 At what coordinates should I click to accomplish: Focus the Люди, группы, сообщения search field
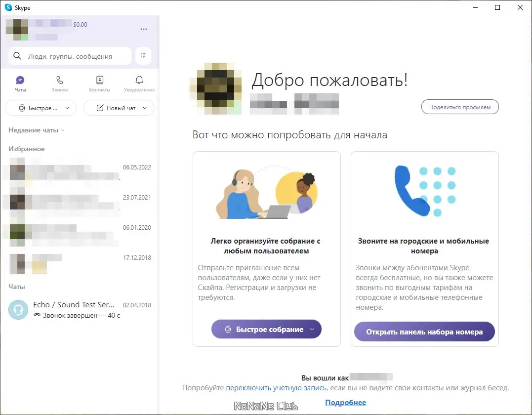tap(70, 56)
